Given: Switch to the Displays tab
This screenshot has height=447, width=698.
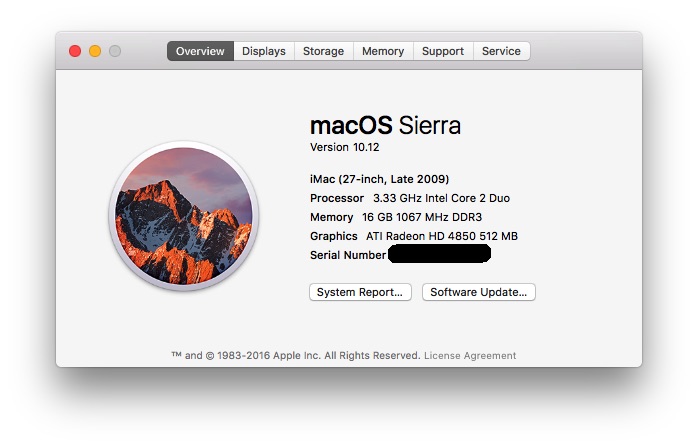Looking at the screenshot, I should point(264,51).
